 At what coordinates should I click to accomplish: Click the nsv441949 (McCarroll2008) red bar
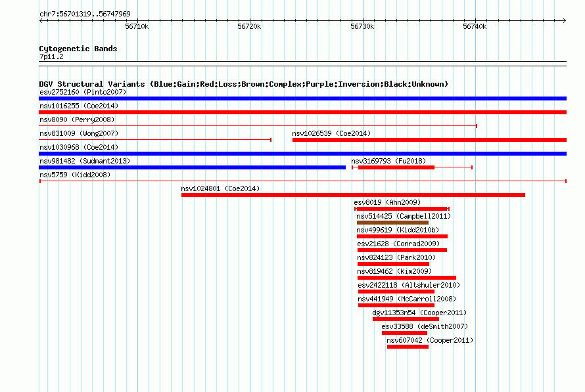396,305
